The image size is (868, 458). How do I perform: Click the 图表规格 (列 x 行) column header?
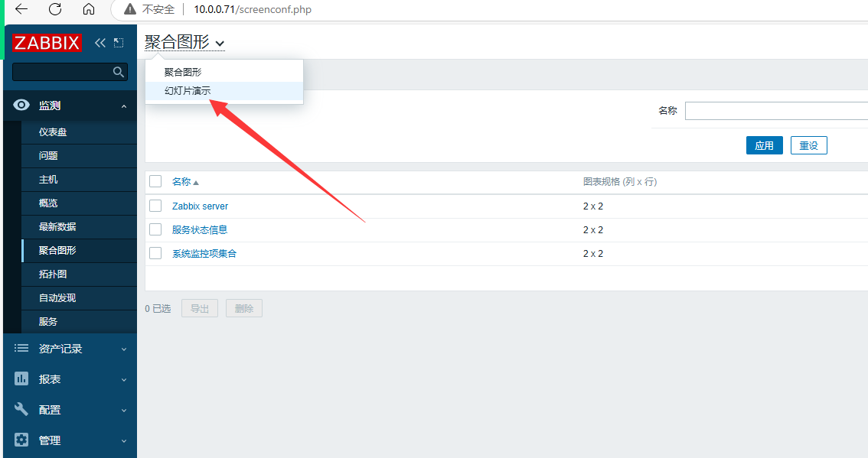click(620, 181)
